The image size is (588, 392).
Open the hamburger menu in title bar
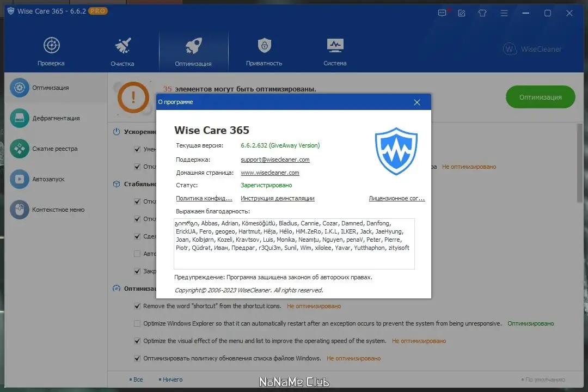[x=504, y=13]
